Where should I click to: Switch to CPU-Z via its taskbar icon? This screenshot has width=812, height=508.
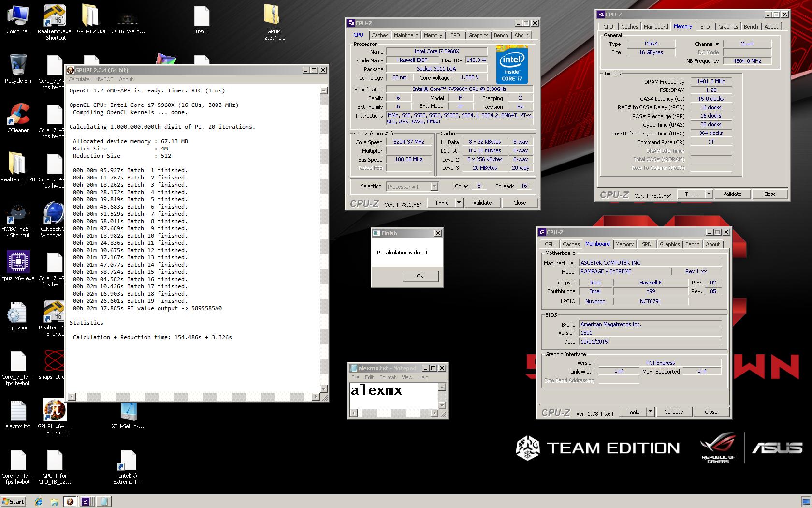coord(86,502)
